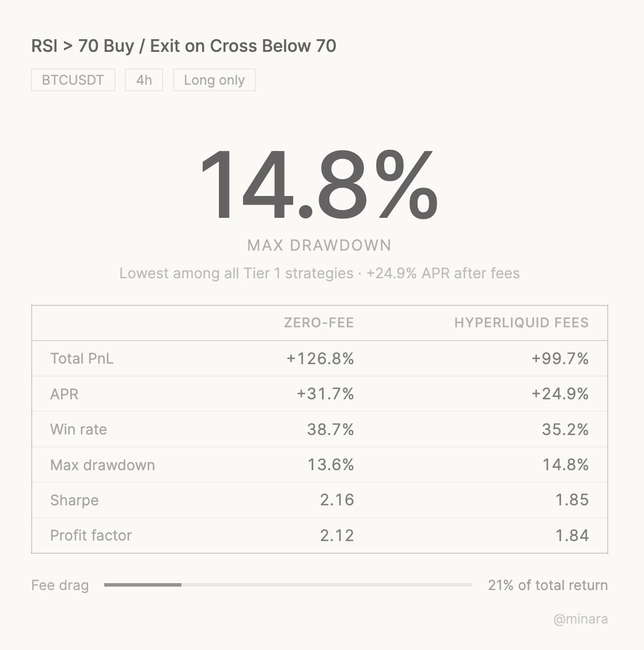Click the Lowest among all Tier 1 strategies subtitle
The image size is (644, 650).
click(236, 273)
